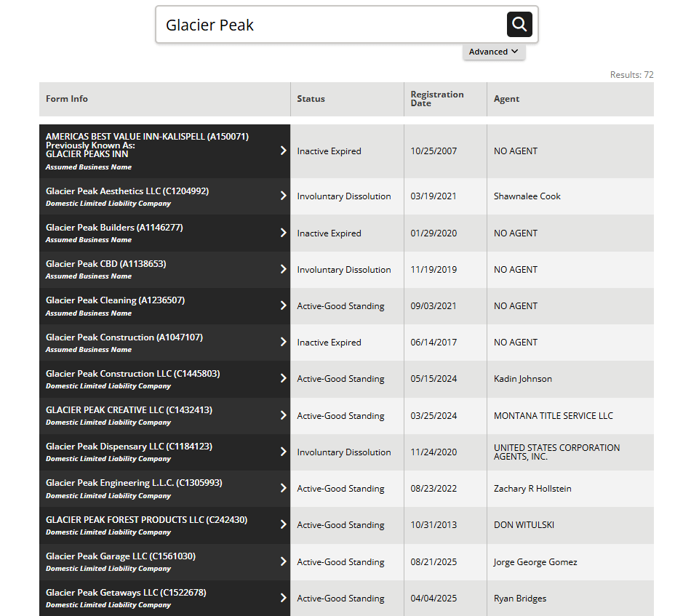Screen dimensions: 691x616
Task: Open Glacier Peak Dispensary LLC arrow
Action: pos(283,452)
